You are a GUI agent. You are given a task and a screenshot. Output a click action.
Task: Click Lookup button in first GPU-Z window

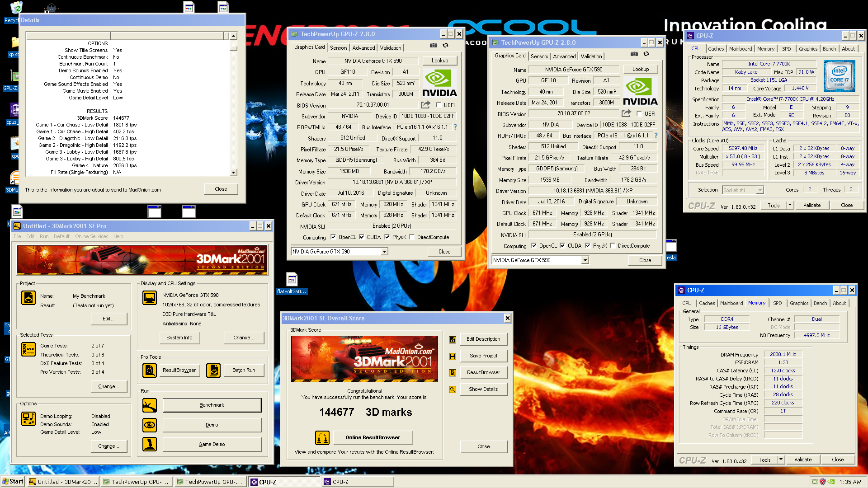click(440, 61)
